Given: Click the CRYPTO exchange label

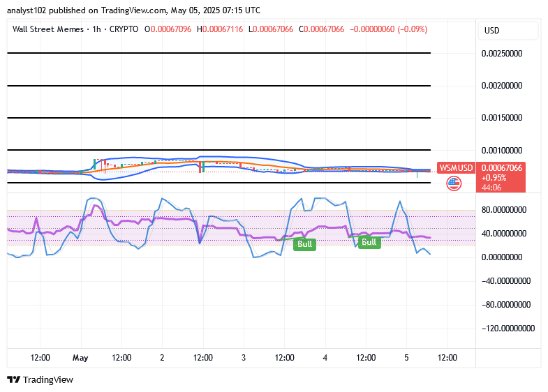Looking at the screenshot, I should tap(124, 29).
